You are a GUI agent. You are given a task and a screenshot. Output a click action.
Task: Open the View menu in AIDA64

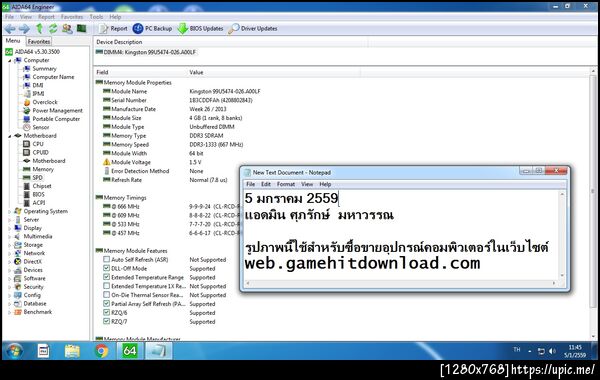(26, 17)
